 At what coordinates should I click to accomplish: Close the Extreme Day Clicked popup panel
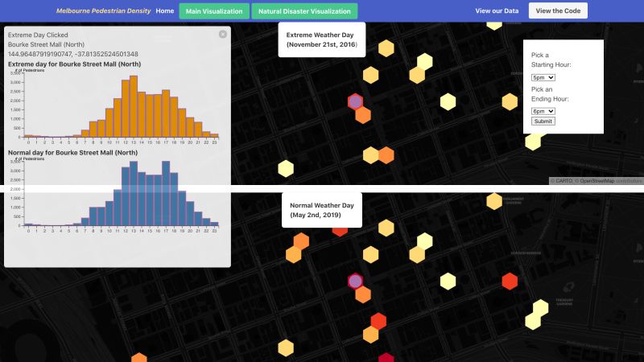(223, 35)
